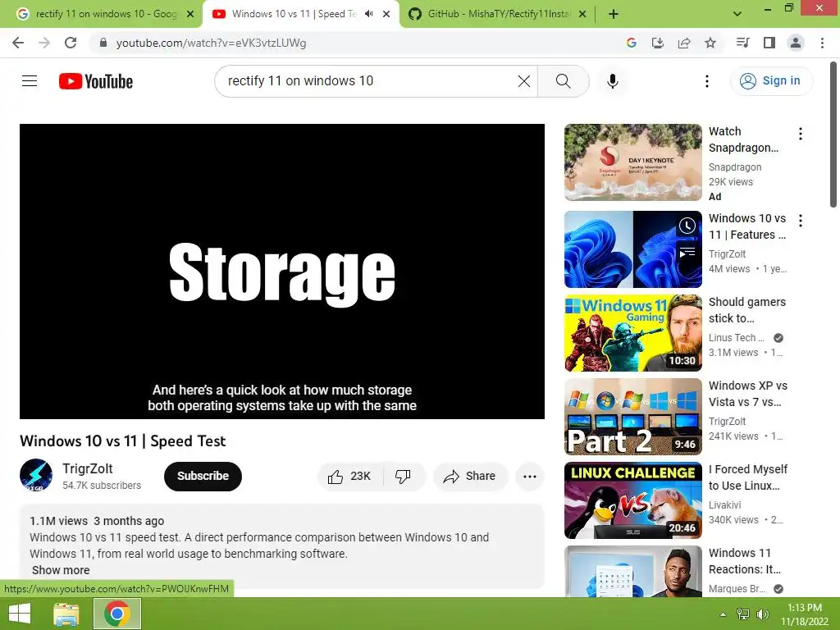Click install/download icon in address bar

pos(658,43)
